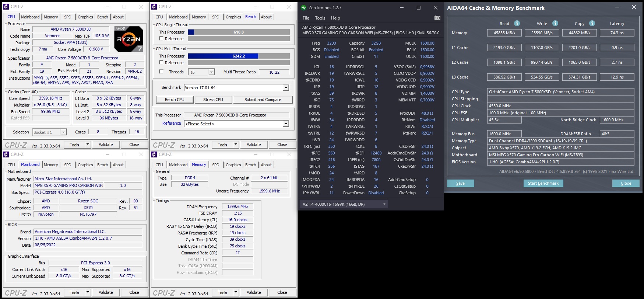Open the Socket #1 selection dropdown
Image resolution: width=644 pixels, height=299 pixels.
pyautogui.click(x=63, y=132)
